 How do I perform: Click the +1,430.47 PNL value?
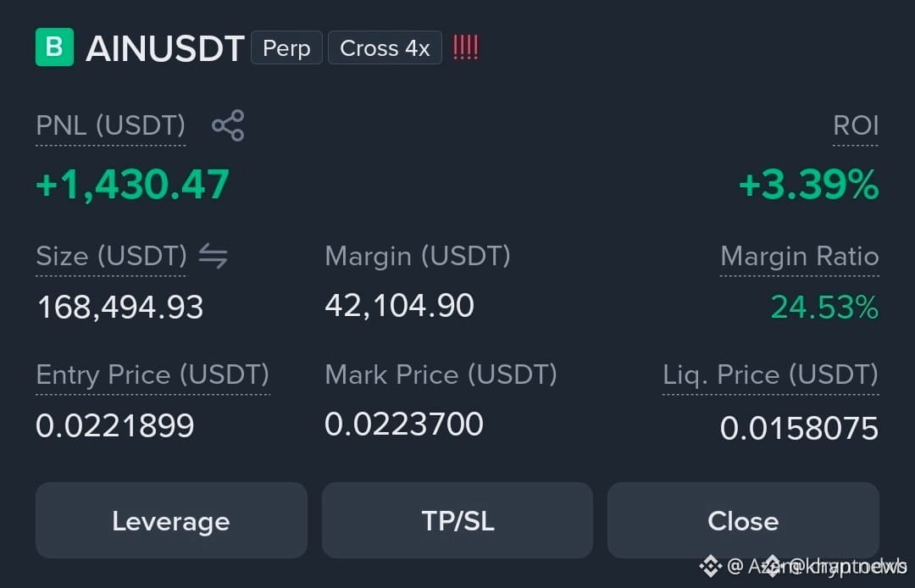tap(133, 185)
